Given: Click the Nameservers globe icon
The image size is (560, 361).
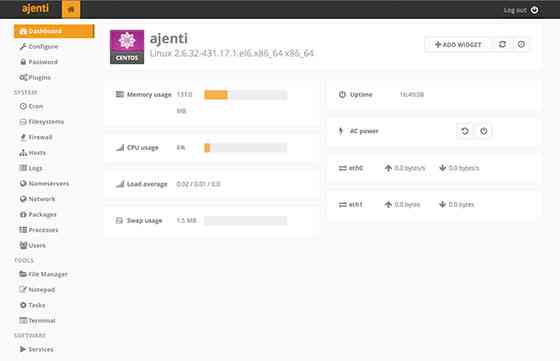Looking at the screenshot, I should [x=23, y=183].
